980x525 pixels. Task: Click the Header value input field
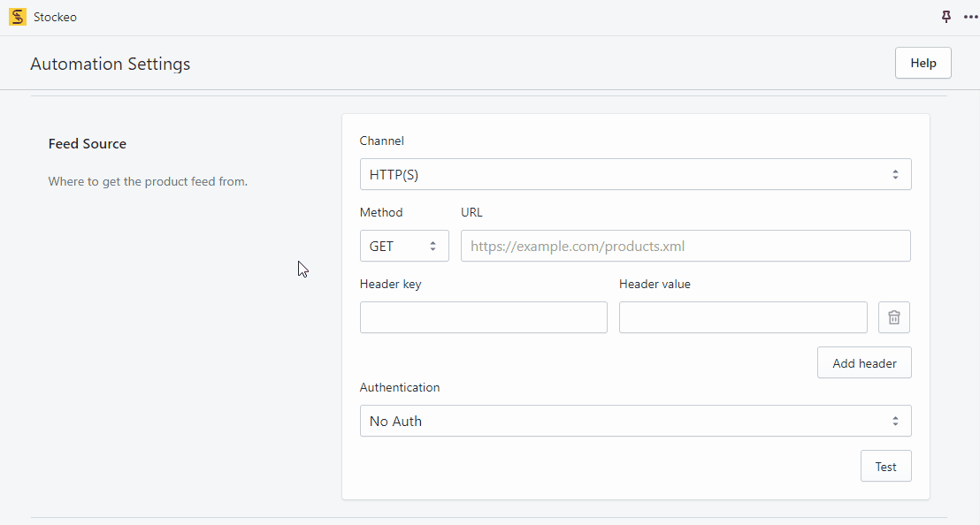(x=743, y=316)
